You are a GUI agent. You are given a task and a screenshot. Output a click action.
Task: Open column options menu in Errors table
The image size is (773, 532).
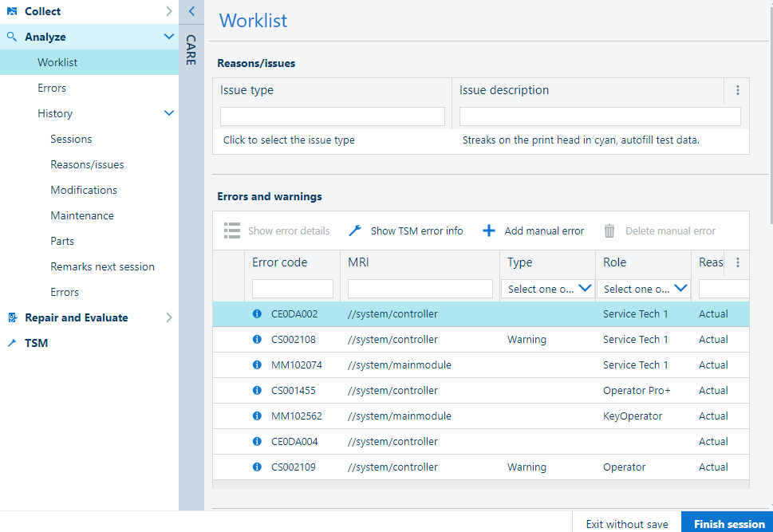(x=737, y=262)
